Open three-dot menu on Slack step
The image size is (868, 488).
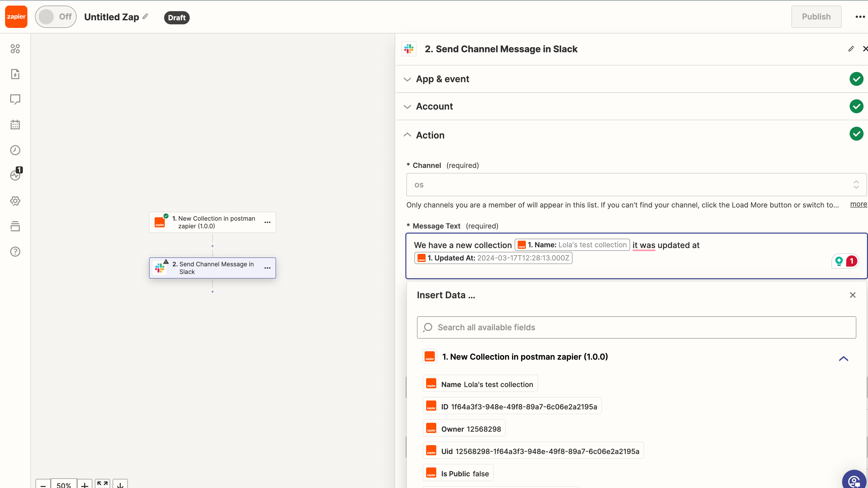[x=267, y=268]
